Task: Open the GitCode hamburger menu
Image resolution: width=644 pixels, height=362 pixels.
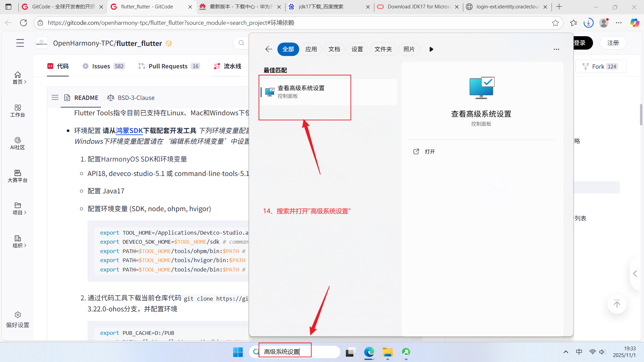Action: pyautogui.click(x=20, y=43)
